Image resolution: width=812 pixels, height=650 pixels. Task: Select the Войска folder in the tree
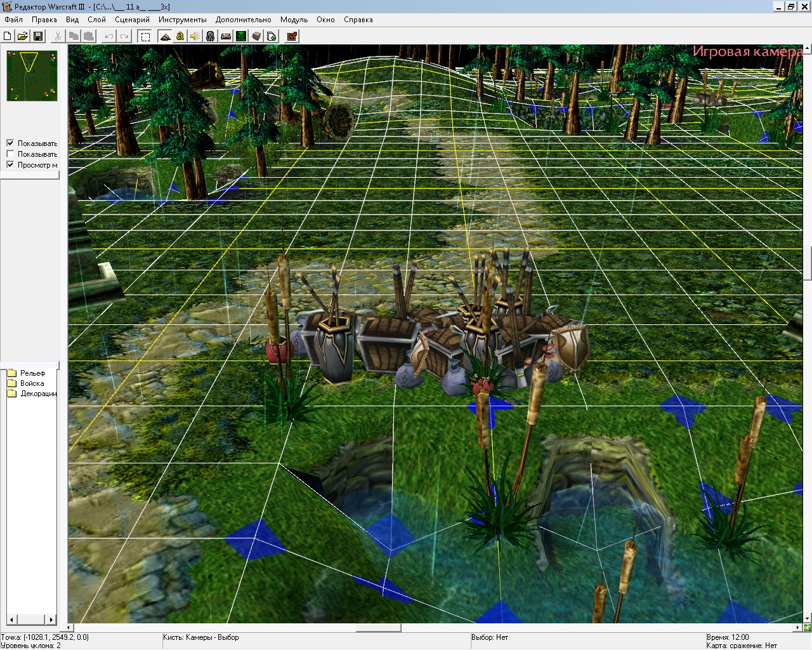click(25, 383)
